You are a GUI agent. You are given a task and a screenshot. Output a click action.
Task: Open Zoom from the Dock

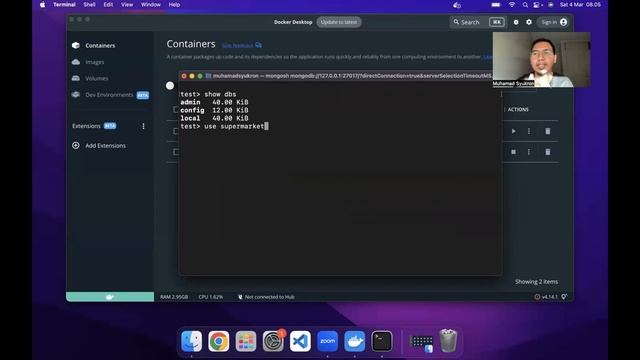pos(327,341)
